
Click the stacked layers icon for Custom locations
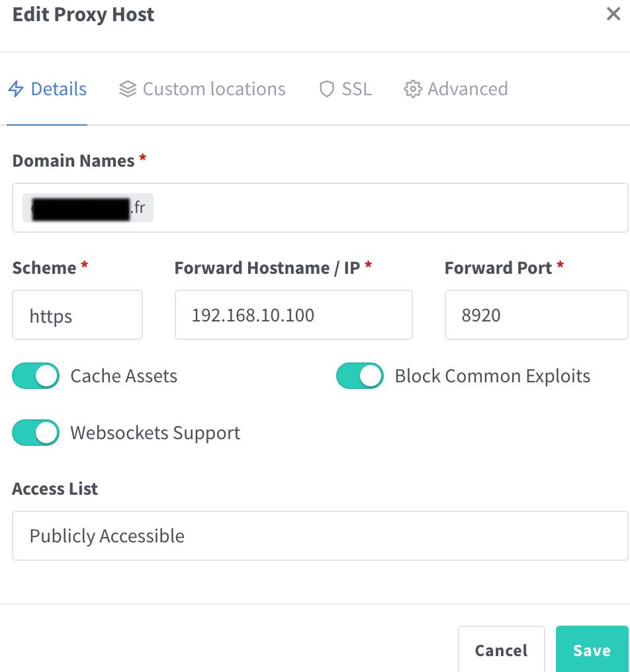point(128,89)
